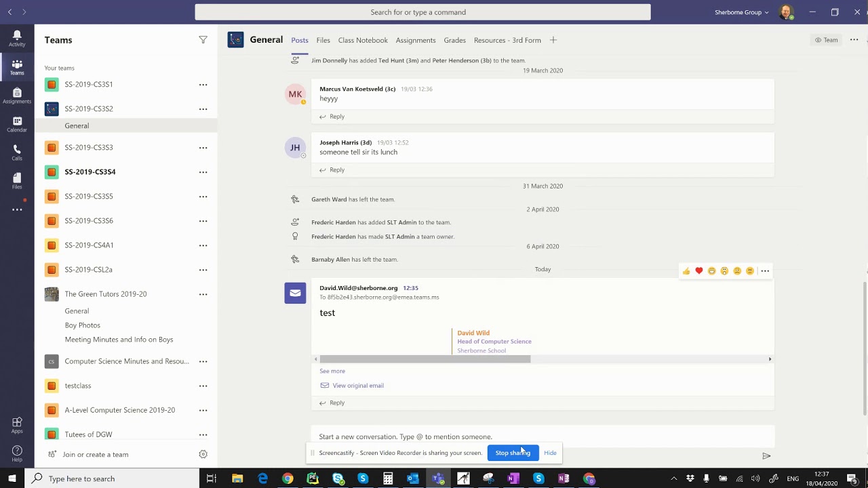The height and width of the screenshot is (488, 868).
Task: Hide the Screencastify sharing bar
Action: [550, 453]
